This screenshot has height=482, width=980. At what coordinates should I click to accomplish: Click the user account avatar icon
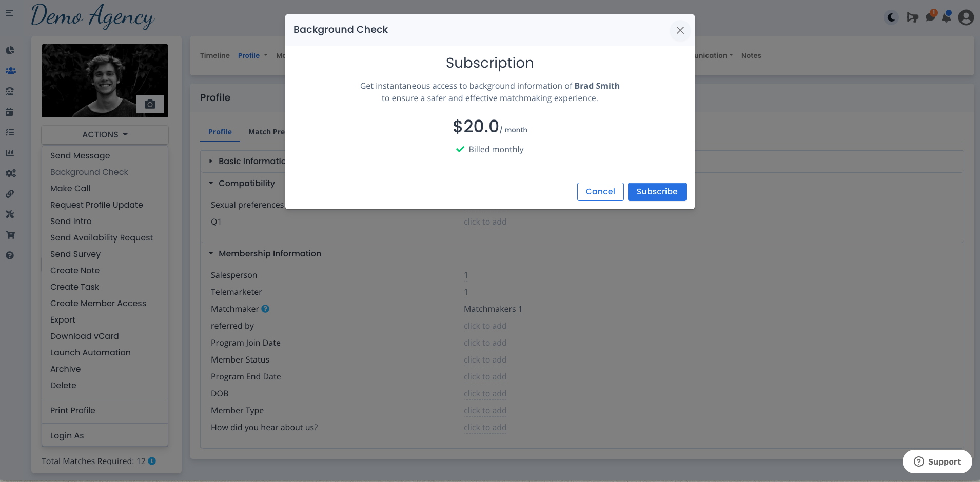[x=966, y=17]
